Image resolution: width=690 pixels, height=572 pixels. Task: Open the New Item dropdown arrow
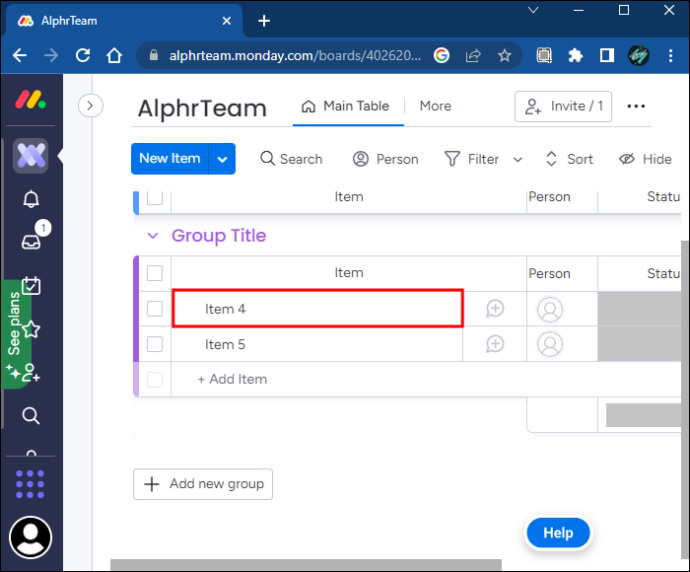pyautogui.click(x=222, y=159)
